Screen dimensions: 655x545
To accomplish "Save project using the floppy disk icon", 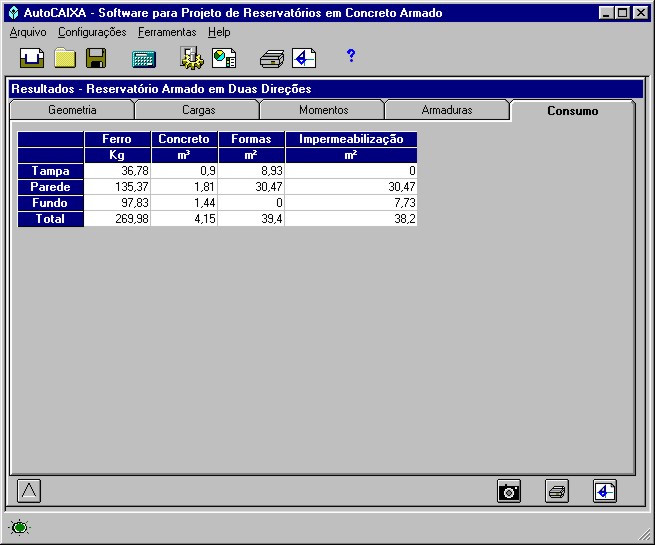I will click(x=96, y=58).
